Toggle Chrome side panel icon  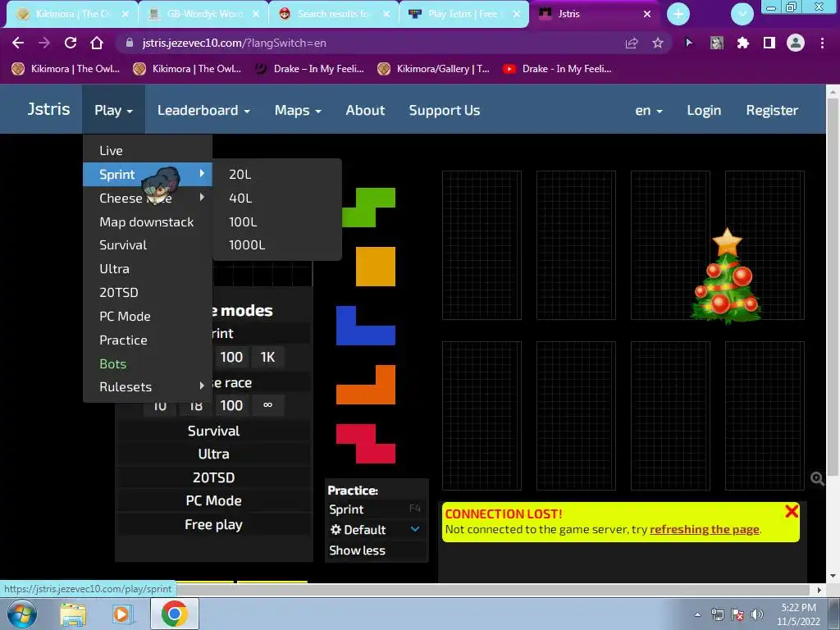click(769, 43)
